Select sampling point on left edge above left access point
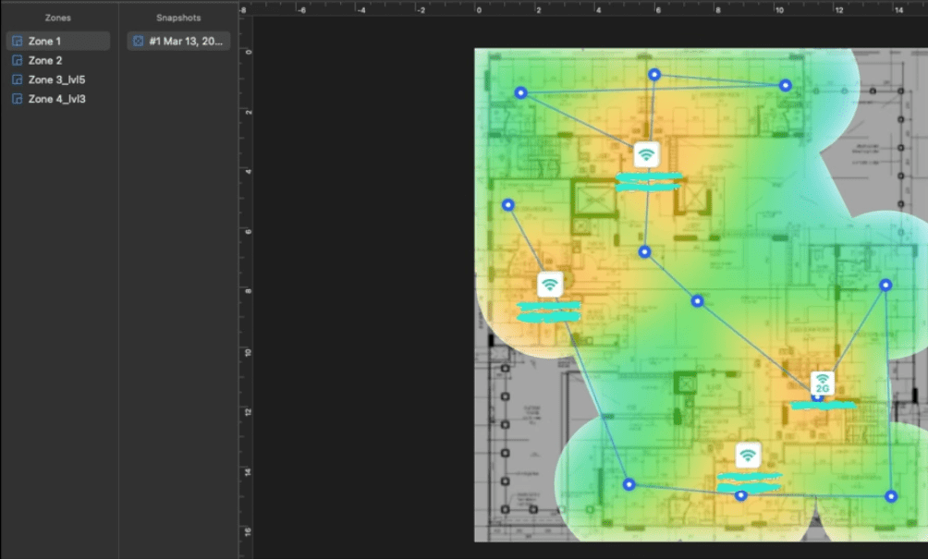Viewport: 928px width, 560px height. pos(507,205)
